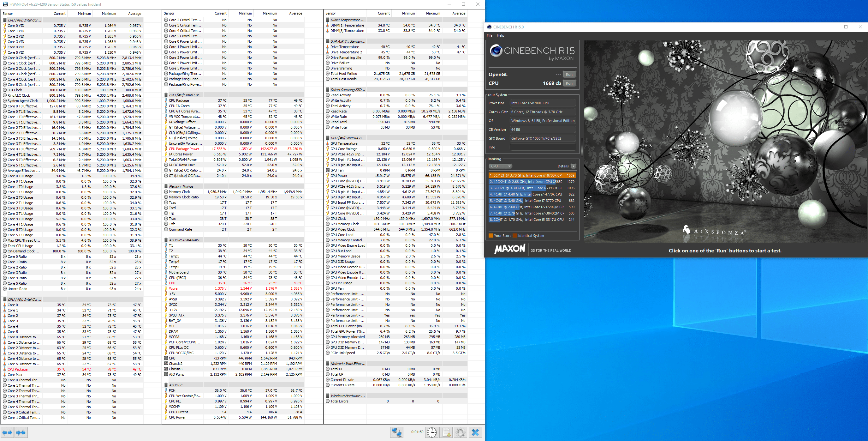Viewport: 868px width, 441px height.
Task: Click the collapse columns arrows icon in HWiNFO
Action: point(21,432)
